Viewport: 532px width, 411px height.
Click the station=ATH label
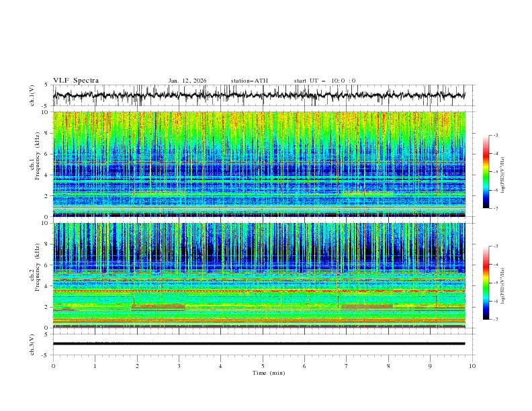(x=249, y=81)
